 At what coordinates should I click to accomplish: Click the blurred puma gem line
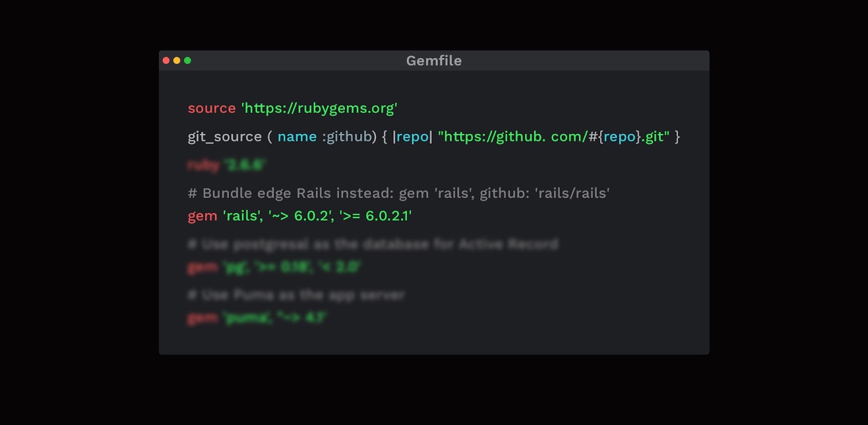pos(257,318)
